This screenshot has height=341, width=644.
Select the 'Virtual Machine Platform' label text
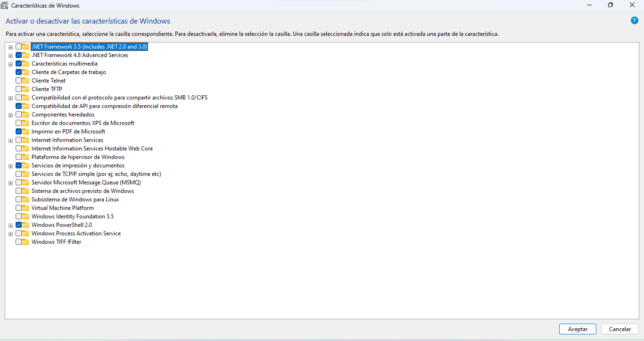click(63, 208)
